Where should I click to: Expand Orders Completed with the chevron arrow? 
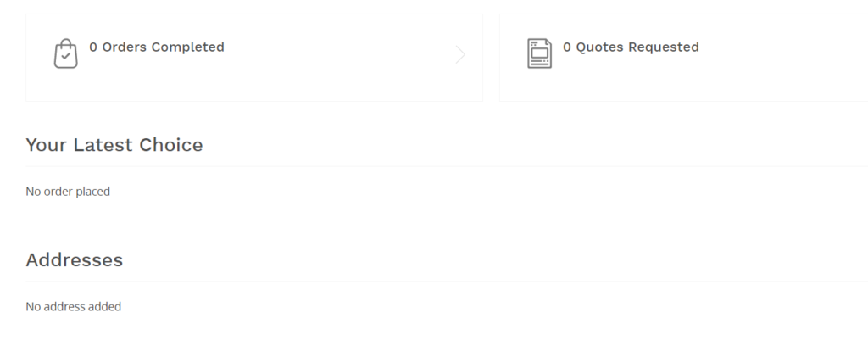[x=460, y=55]
